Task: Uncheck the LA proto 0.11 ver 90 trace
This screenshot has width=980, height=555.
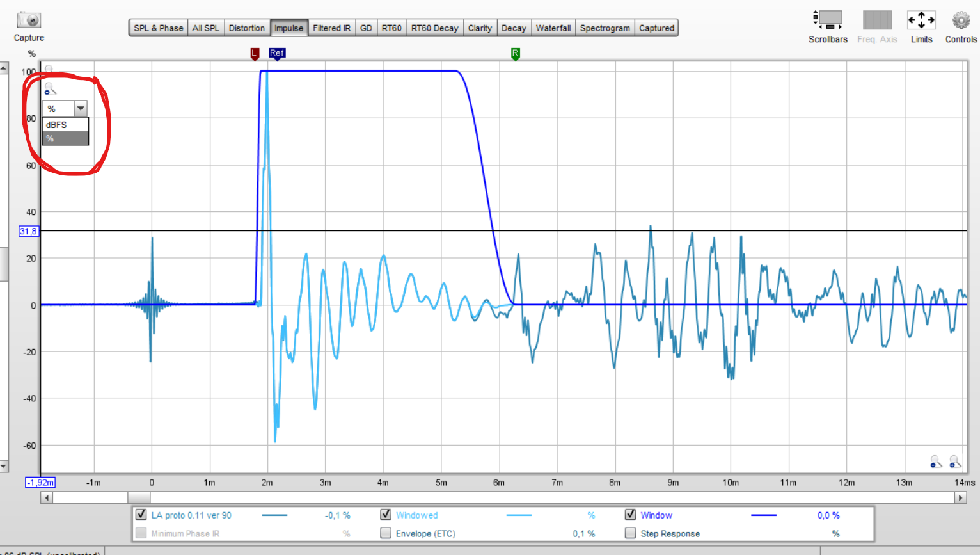Action: coord(141,515)
